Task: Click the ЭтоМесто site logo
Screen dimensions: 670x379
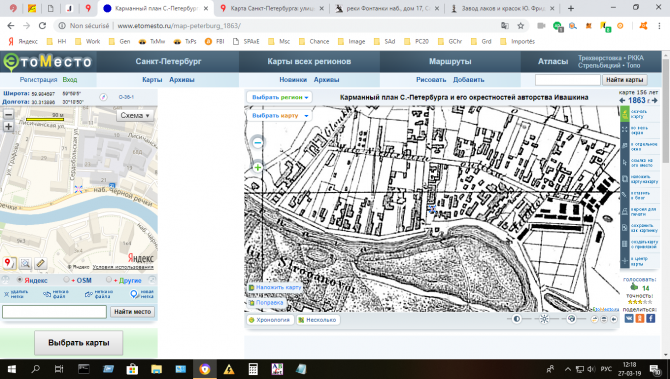Action: 47,62
